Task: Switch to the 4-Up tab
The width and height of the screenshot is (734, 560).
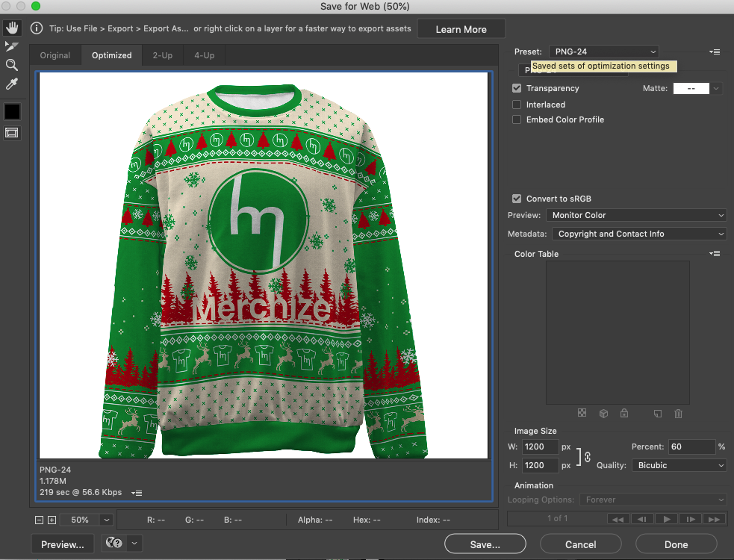Action: click(205, 55)
